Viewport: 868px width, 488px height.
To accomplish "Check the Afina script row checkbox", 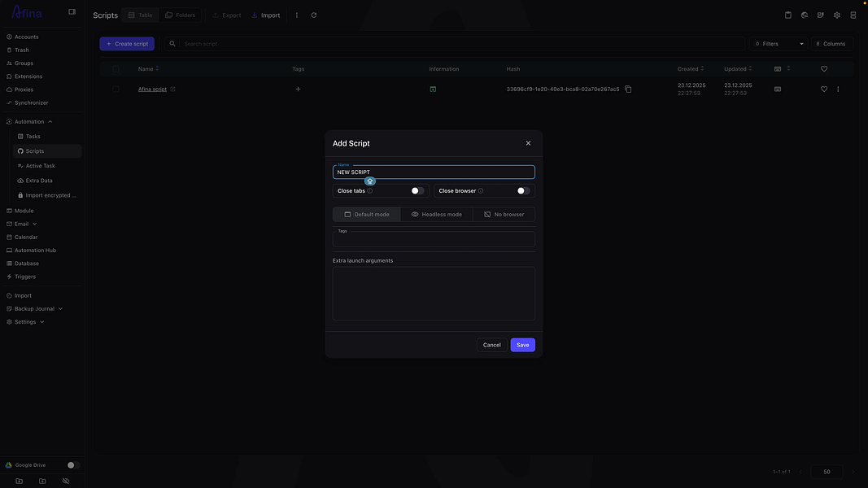I will pos(116,89).
